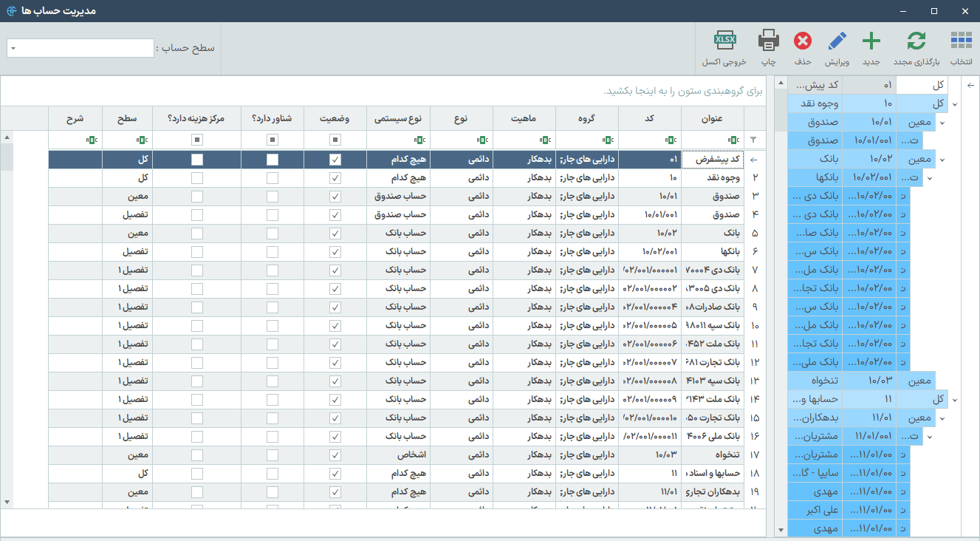Toggle the وضعیت filter checkbox in the filter row
Viewport: 980px width, 541px height.
tap(335, 140)
